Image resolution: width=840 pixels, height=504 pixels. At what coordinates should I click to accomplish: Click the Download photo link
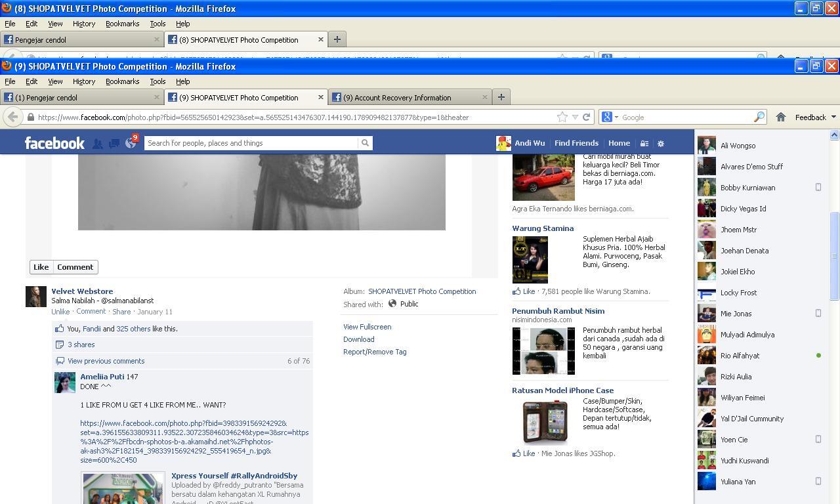point(358,339)
